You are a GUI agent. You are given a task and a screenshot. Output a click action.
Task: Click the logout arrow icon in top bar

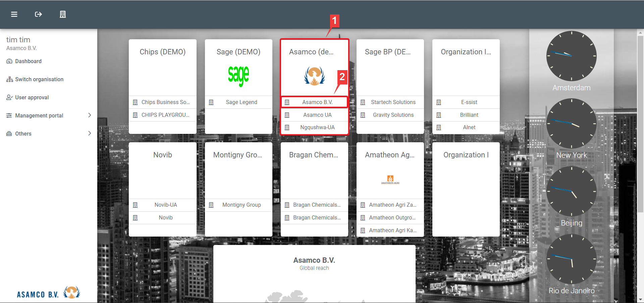click(x=38, y=14)
